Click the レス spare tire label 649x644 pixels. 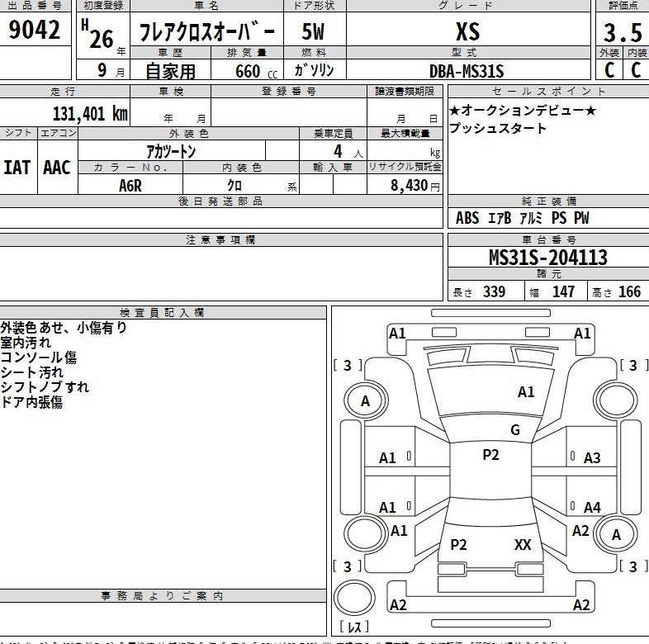pos(354,627)
